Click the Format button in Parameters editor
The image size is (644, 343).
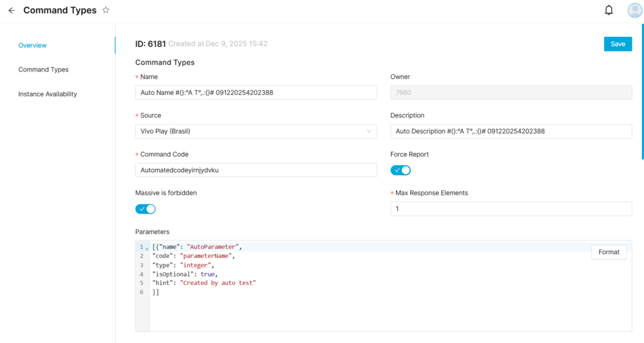pos(609,252)
